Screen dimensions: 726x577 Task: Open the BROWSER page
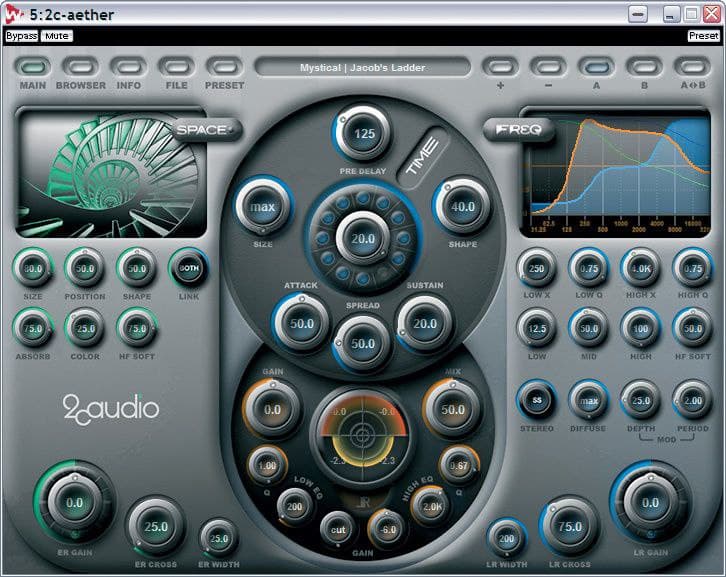click(81, 67)
